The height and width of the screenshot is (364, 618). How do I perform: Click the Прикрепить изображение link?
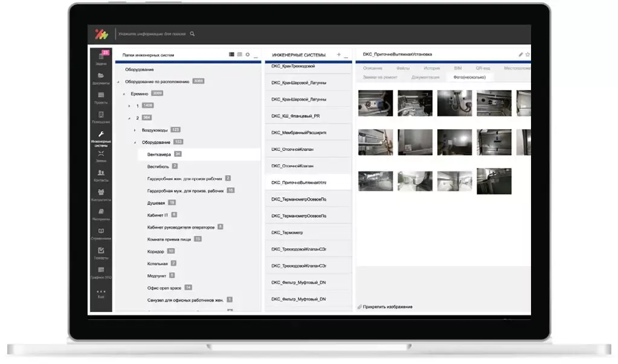388,307
